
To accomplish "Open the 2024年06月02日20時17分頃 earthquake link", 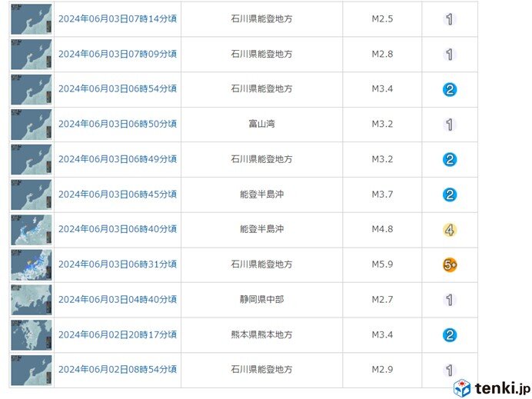I will coord(118,335).
